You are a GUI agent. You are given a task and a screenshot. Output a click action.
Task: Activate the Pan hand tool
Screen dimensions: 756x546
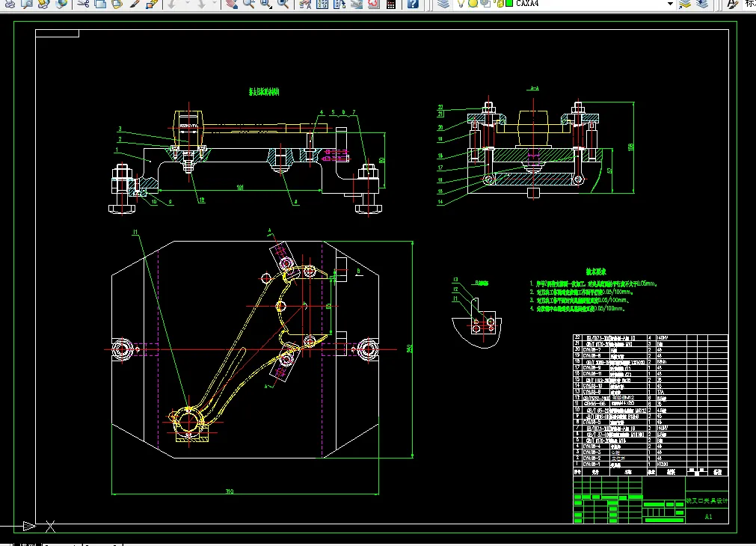[x=231, y=4]
